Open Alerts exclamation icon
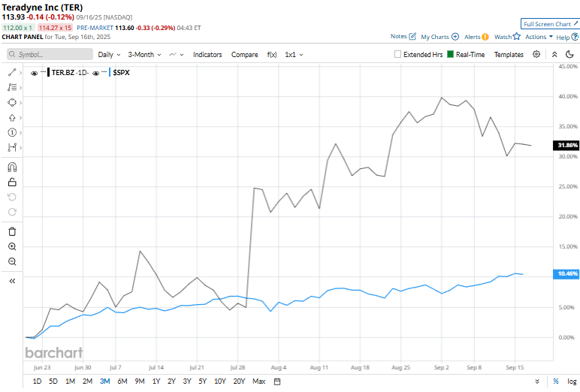580x392 pixels. click(485, 37)
